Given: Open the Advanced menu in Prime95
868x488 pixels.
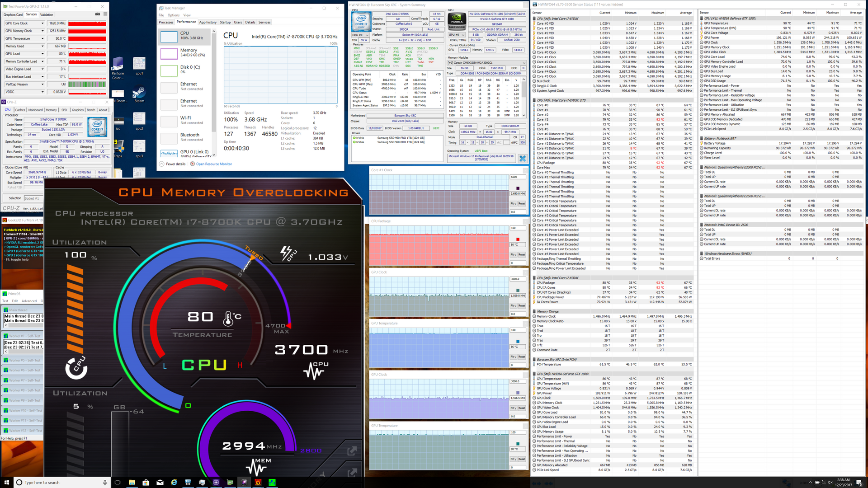Looking at the screenshot, I should pos(29,301).
